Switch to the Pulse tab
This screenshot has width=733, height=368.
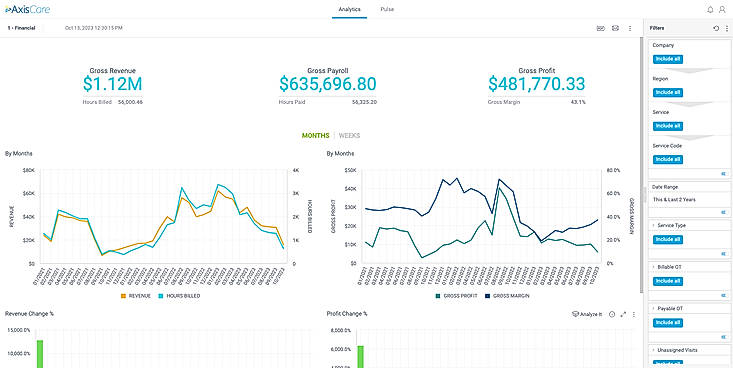pos(387,9)
